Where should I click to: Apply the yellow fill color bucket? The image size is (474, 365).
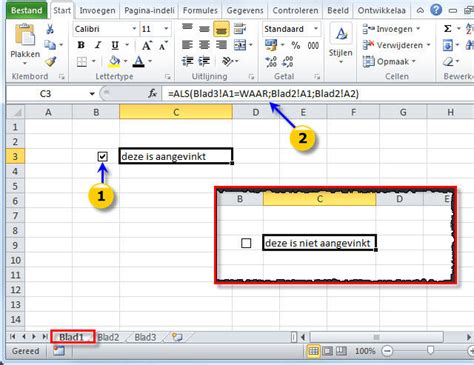[x=114, y=61]
